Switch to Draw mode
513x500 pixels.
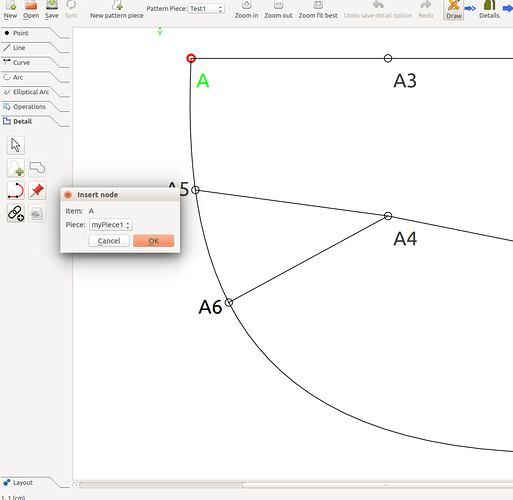[454, 10]
